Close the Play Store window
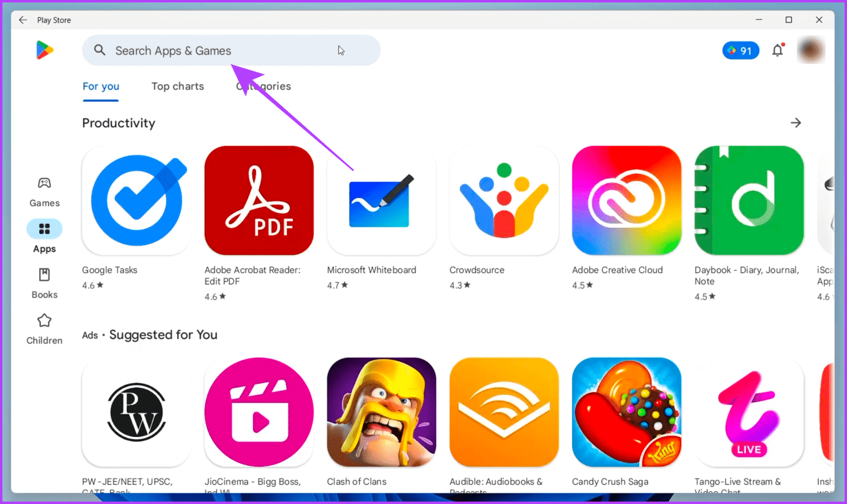The width and height of the screenshot is (847, 504). [819, 20]
